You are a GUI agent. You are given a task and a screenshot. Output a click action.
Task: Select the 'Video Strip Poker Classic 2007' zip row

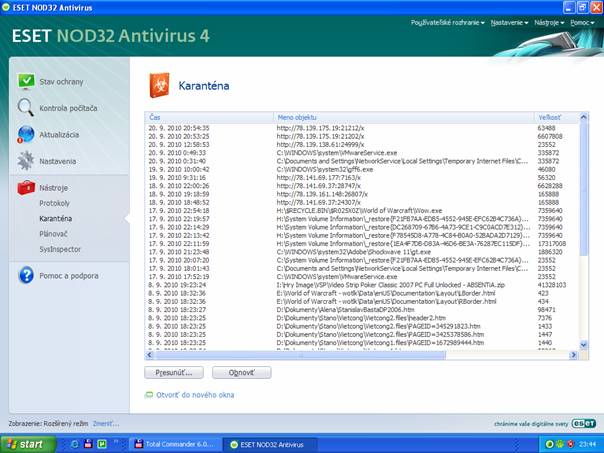(361, 285)
